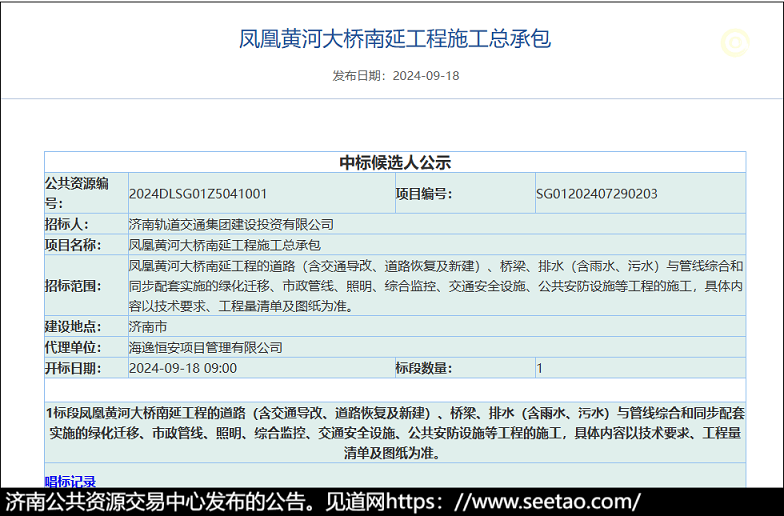
Task: Select the 中标候选人公示 table header
Action: 394,162
